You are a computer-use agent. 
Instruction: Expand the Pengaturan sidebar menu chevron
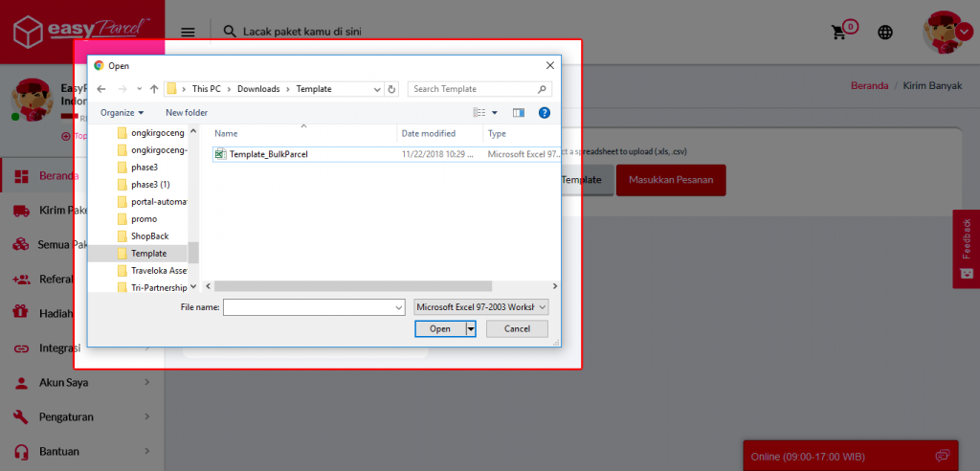[x=146, y=416]
